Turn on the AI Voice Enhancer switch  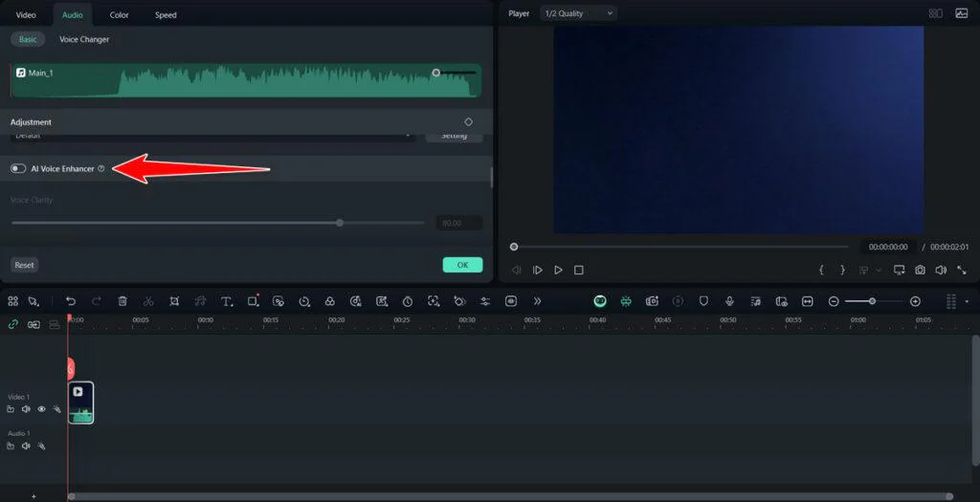click(18, 168)
